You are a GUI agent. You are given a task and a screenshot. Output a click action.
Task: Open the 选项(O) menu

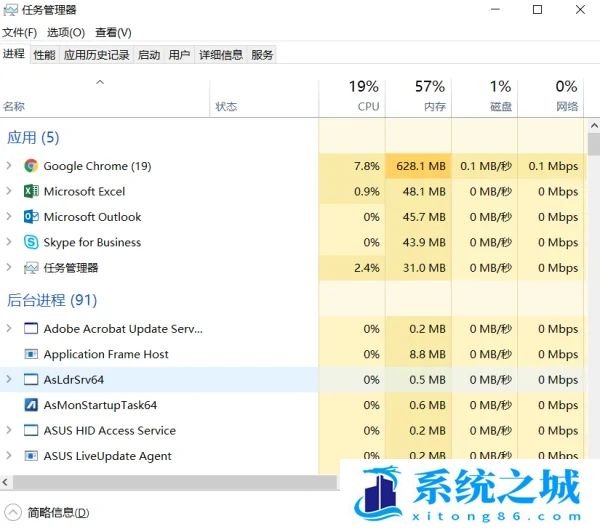66,33
